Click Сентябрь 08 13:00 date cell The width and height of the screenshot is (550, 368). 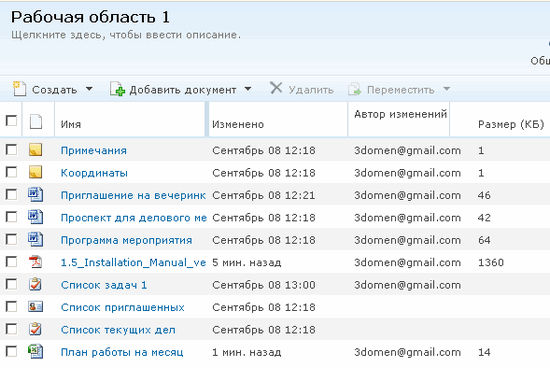point(264,285)
